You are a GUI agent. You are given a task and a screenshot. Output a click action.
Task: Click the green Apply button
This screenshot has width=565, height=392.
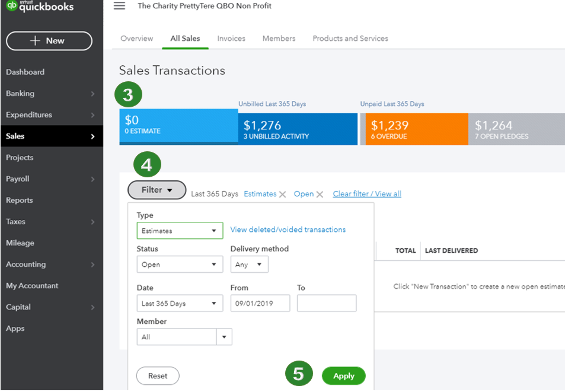[344, 376]
